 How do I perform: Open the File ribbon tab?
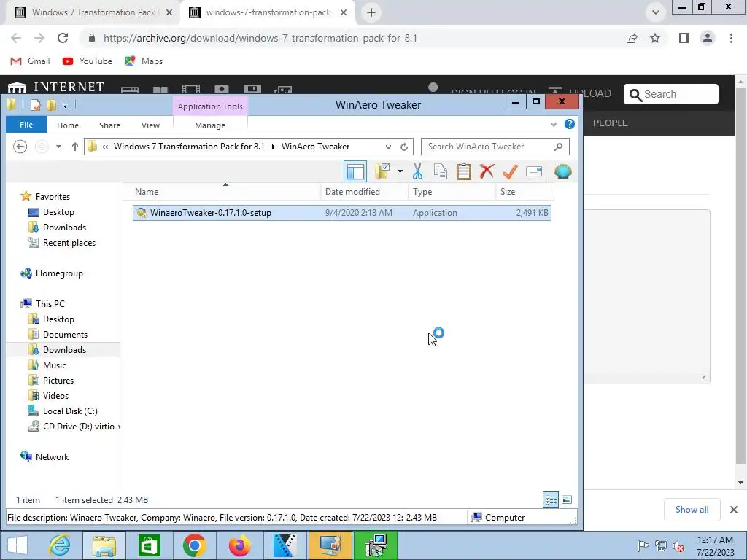tap(26, 125)
